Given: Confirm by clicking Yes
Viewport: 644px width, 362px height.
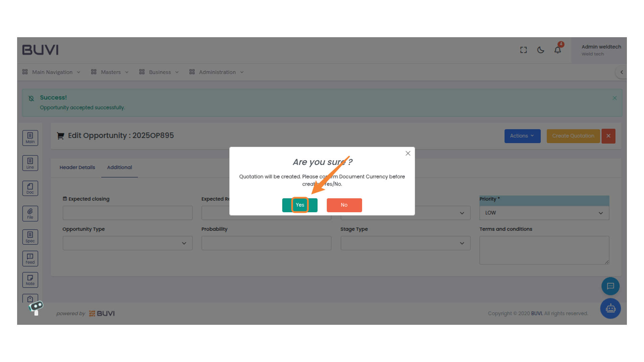Looking at the screenshot, I should [300, 205].
